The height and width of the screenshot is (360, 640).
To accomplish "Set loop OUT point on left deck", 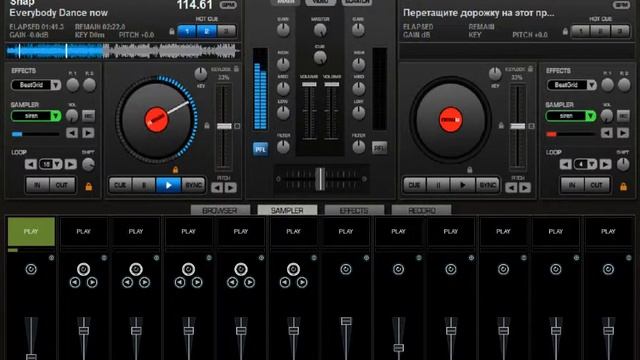I will click(x=62, y=185).
